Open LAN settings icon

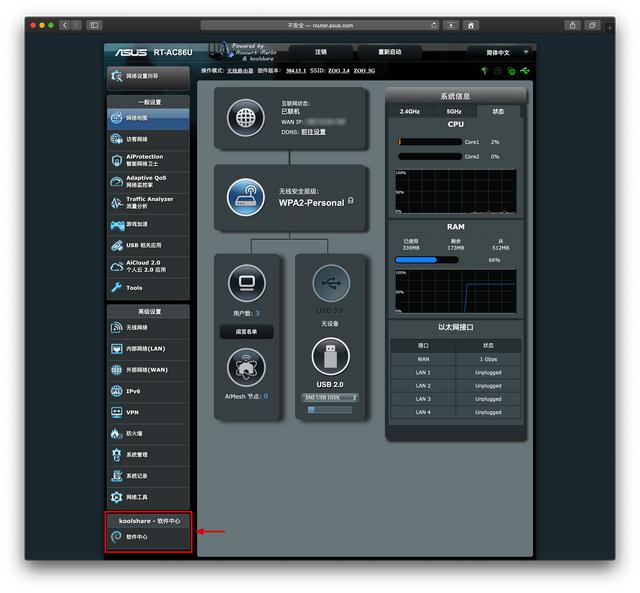click(x=116, y=349)
